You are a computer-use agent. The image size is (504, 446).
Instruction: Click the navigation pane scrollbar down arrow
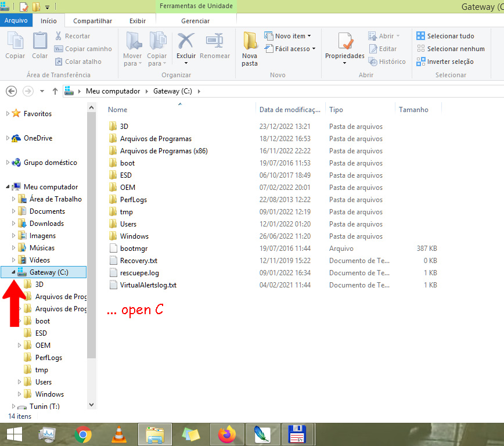coord(91,404)
